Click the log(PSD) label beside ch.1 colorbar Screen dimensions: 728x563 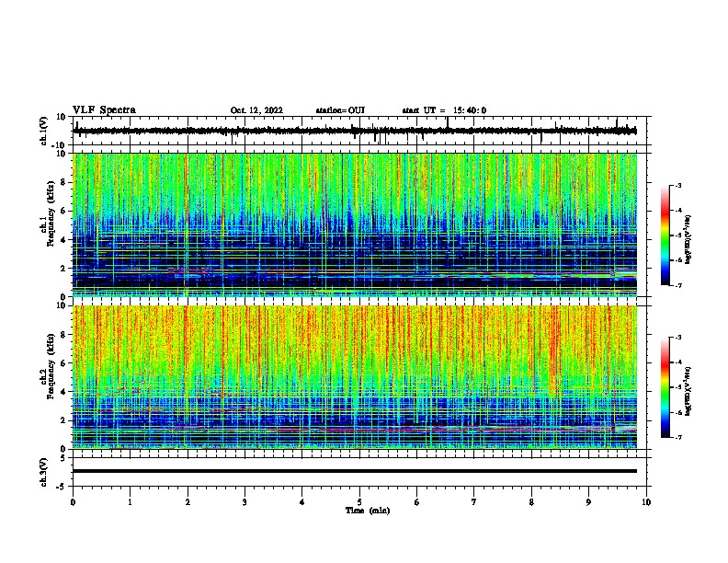pyautogui.click(x=688, y=239)
